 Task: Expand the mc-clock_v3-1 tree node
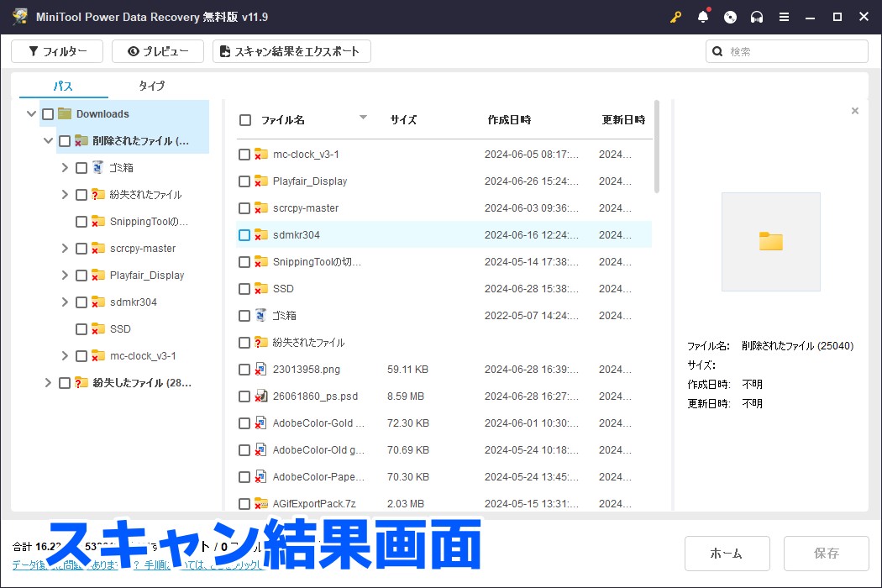pyautogui.click(x=65, y=355)
